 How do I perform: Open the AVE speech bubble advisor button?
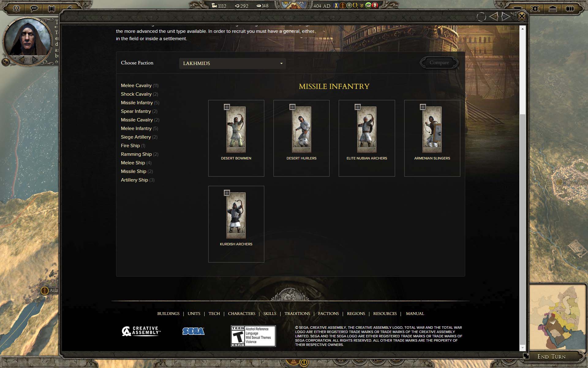(34, 8)
